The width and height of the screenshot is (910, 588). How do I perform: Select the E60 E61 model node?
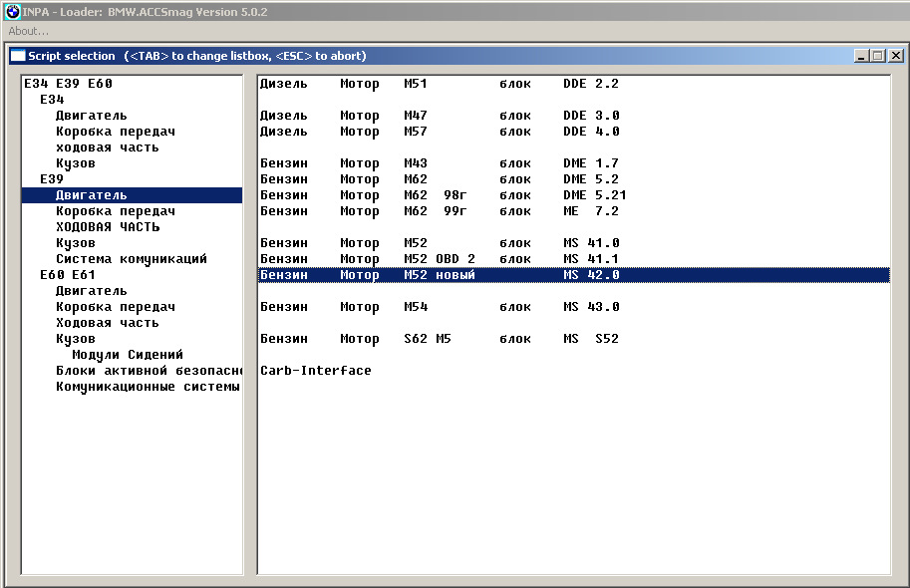68,275
